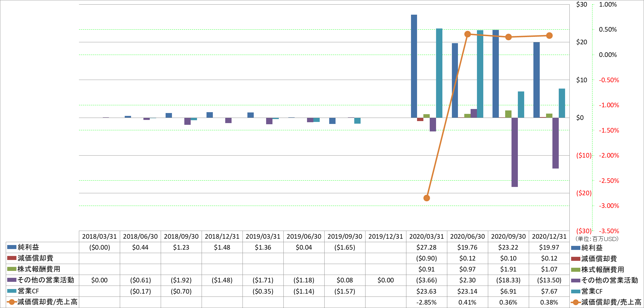Click the teal 営業CF swatch in the table row header
The width and height of the screenshot is (644, 308).
[12, 291]
